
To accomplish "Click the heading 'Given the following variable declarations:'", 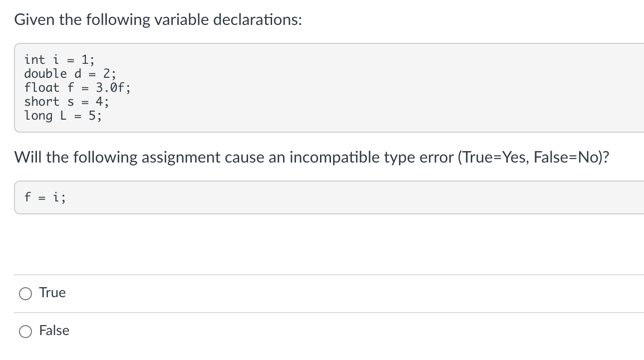I will pos(158,19).
